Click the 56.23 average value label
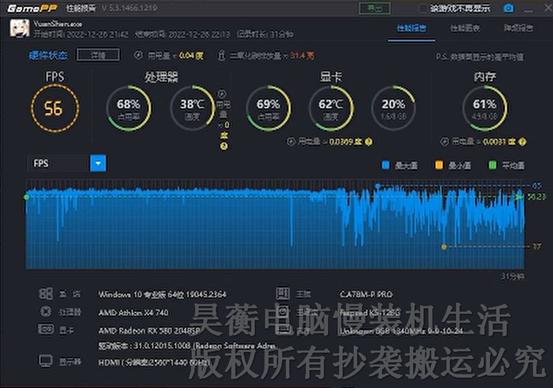Viewport: 553px width, 388px height. point(536,196)
